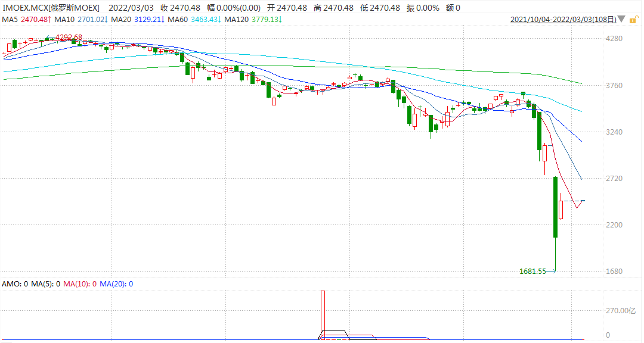644x343 pixels.
Task: Click the 270.00亿 volume axis label
Action: tap(620, 311)
